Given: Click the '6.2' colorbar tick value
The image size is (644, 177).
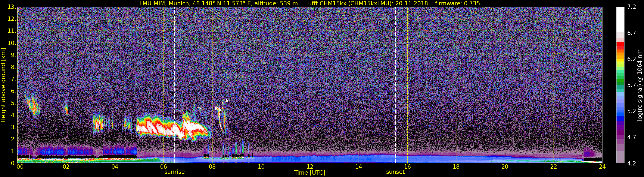Looking at the screenshot, I should (x=632, y=59).
